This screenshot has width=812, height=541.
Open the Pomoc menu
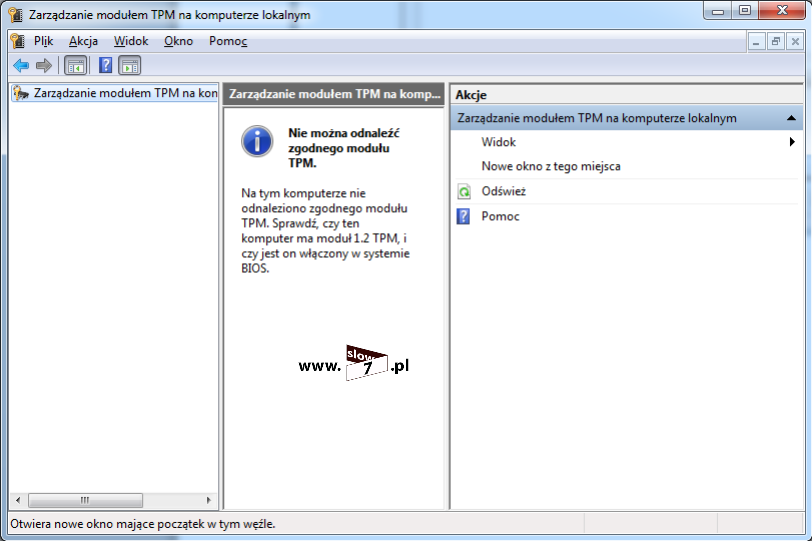coord(228,41)
